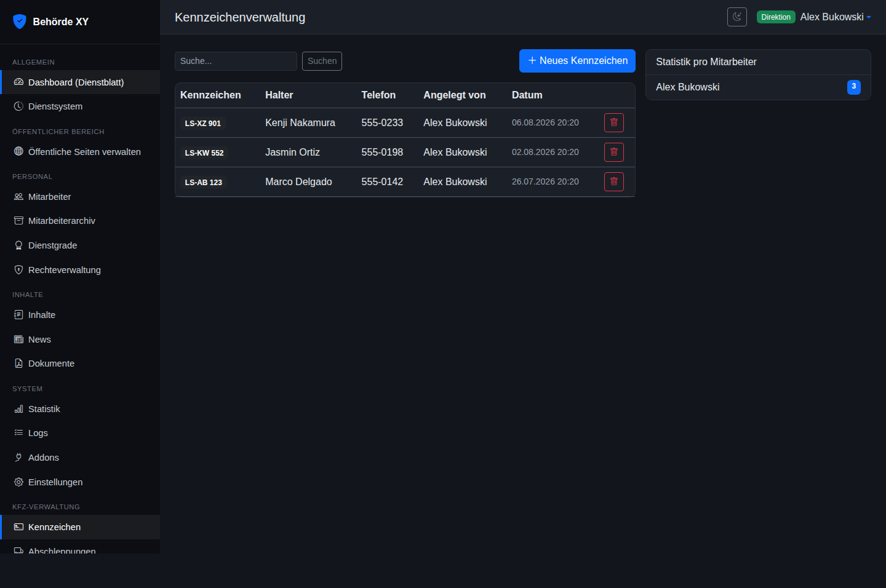Click the Einstellungen gear icon
This screenshot has width=886, height=588.
click(x=18, y=482)
